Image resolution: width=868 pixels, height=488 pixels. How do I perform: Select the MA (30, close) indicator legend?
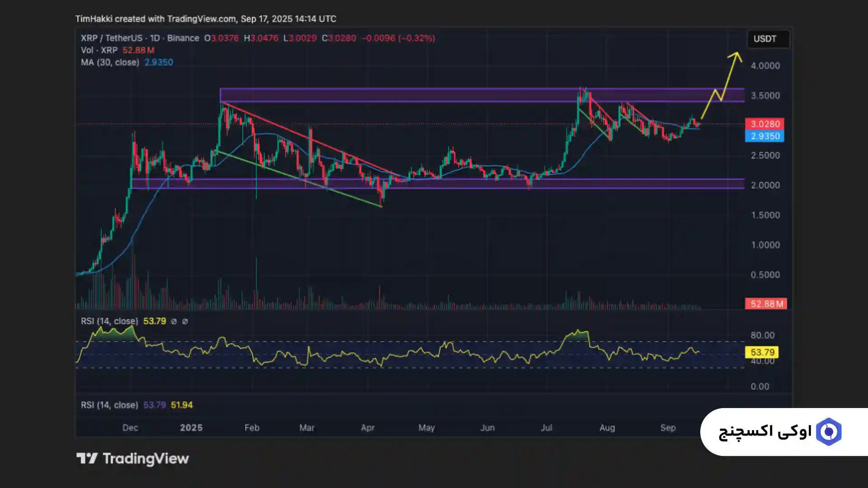pos(110,62)
